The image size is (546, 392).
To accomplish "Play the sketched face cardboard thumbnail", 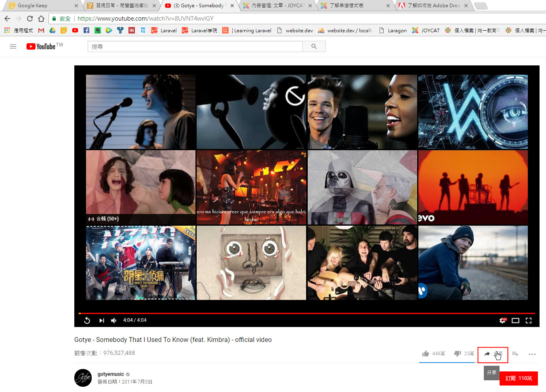I will [251, 263].
